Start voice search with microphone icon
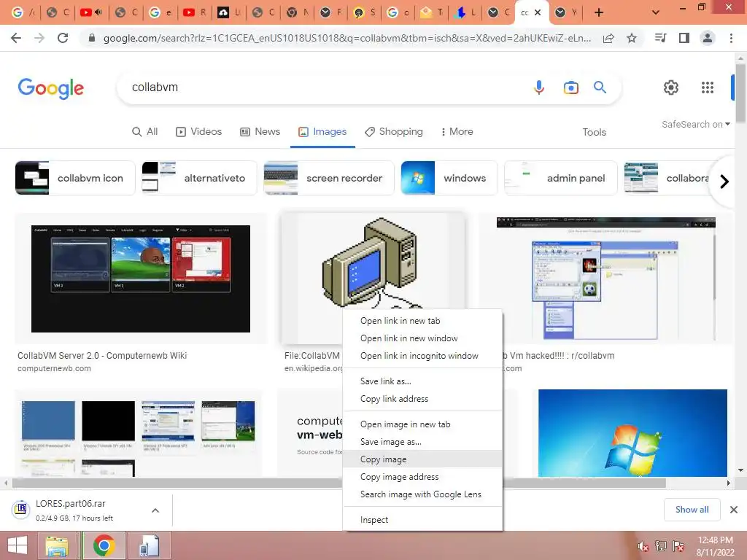 (x=539, y=87)
